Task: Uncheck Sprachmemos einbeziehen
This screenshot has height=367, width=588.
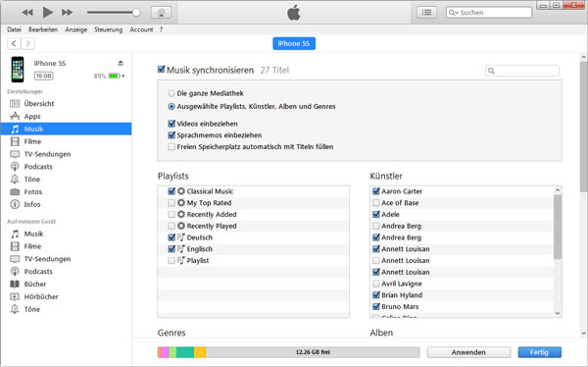Action: (x=171, y=135)
